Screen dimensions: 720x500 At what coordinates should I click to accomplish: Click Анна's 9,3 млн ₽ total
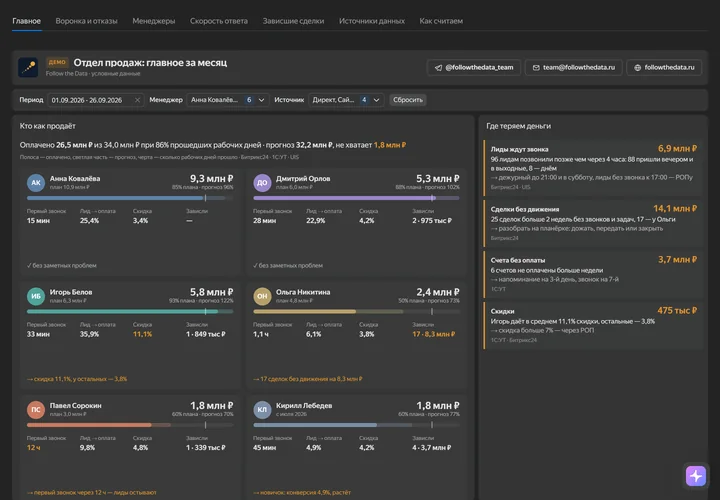(x=212, y=179)
